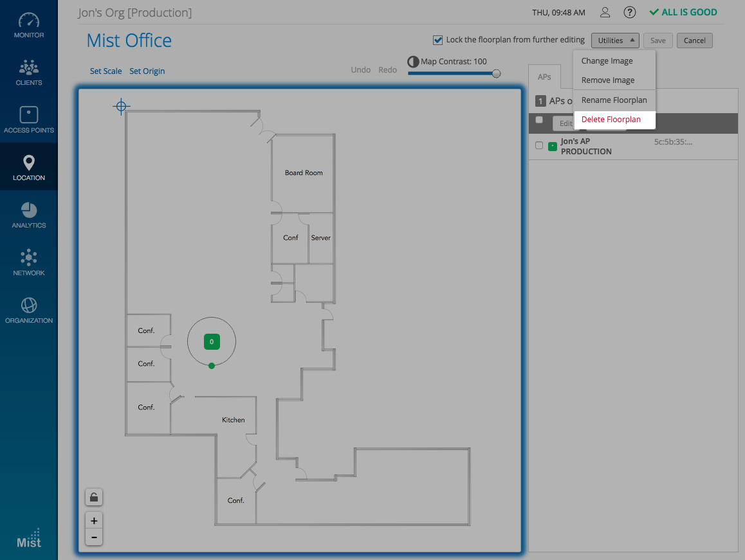Screen dimensions: 745x560
Task: Zoom in the floorplan with plus button
Action: [94, 521]
